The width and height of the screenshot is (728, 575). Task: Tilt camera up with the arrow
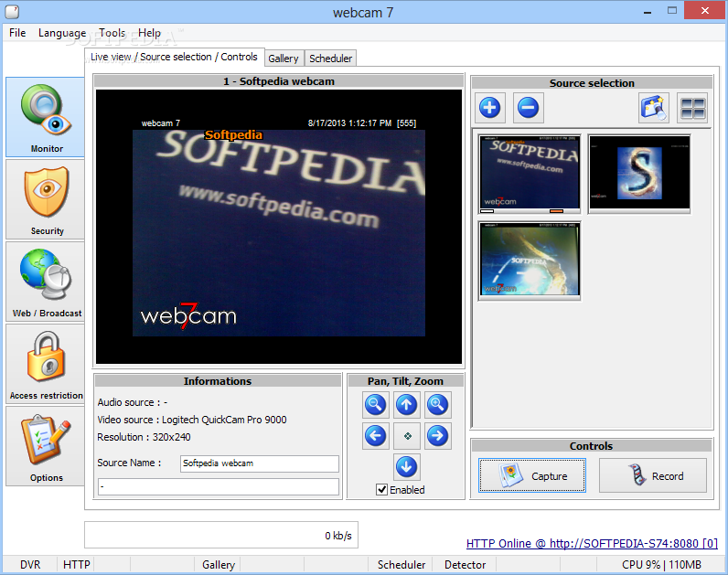tap(406, 405)
